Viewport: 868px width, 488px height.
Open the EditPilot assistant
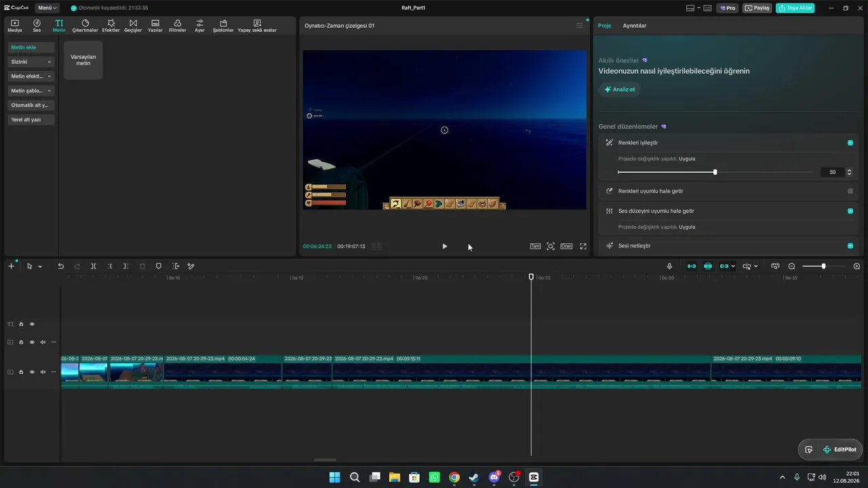[x=840, y=449]
